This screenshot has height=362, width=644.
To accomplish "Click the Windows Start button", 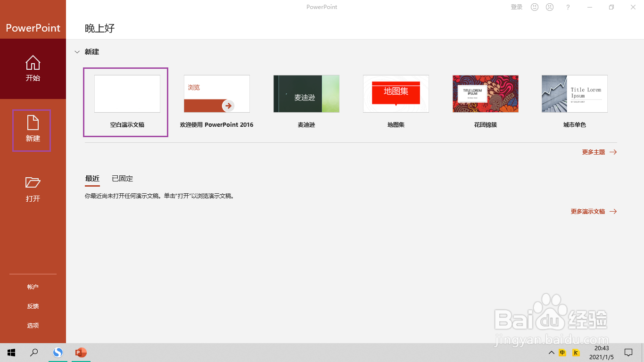I will (11, 353).
